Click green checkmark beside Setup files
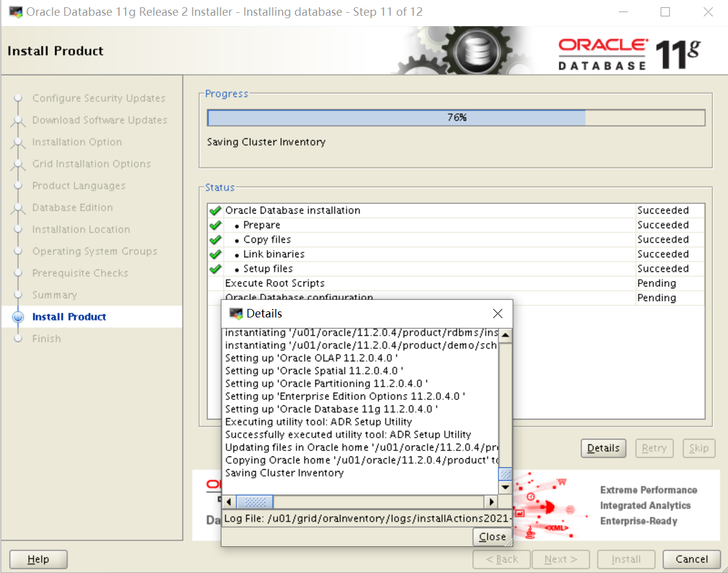This screenshot has height=573, width=728. tap(215, 269)
